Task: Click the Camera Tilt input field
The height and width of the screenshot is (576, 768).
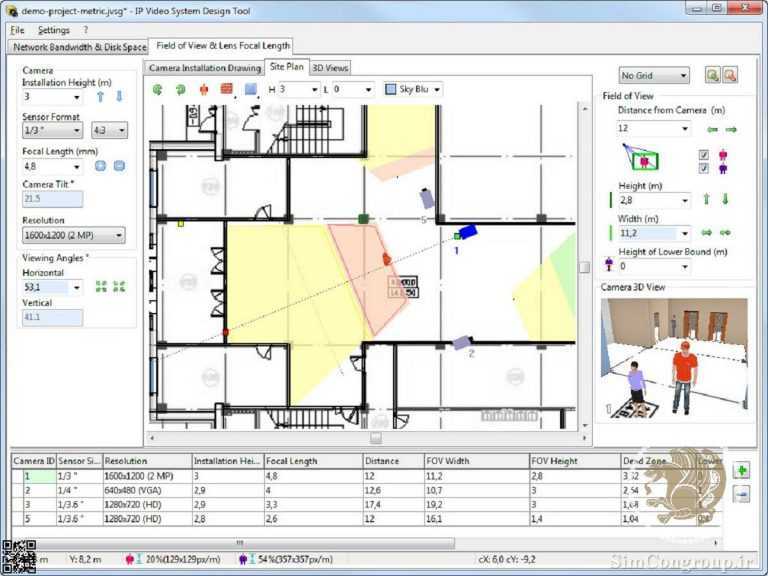Action: point(52,199)
